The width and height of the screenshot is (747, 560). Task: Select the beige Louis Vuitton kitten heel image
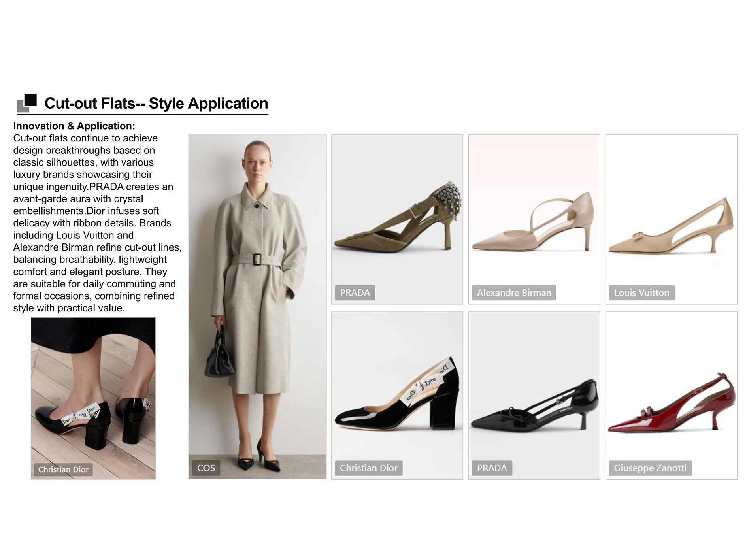click(672, 219)
